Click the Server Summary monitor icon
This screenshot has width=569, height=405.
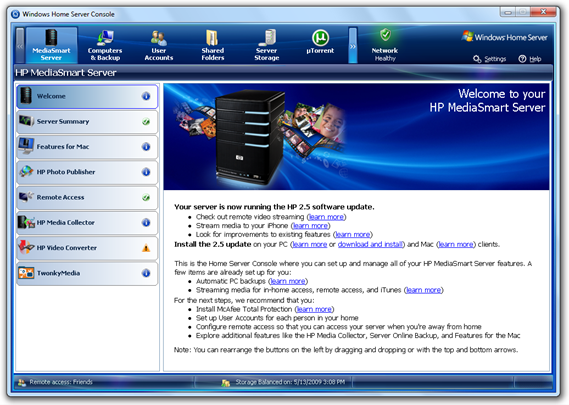[26, 121]
